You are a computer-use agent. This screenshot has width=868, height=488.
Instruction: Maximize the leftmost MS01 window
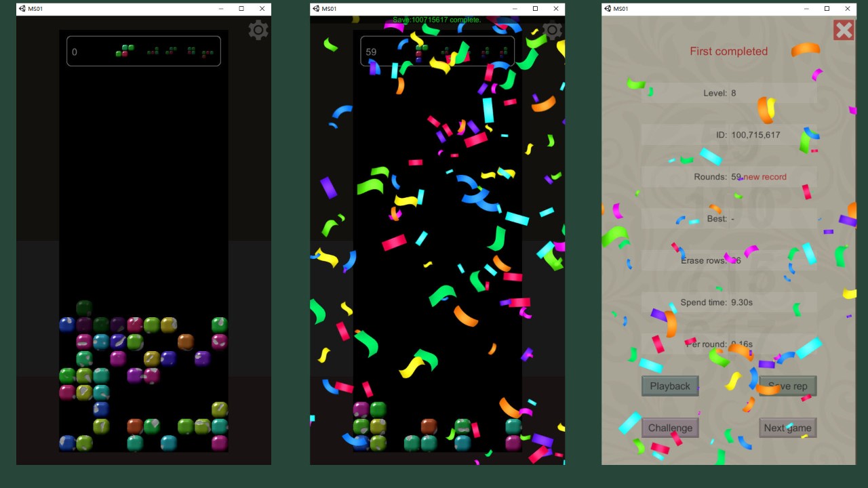(x=241, y=9)
